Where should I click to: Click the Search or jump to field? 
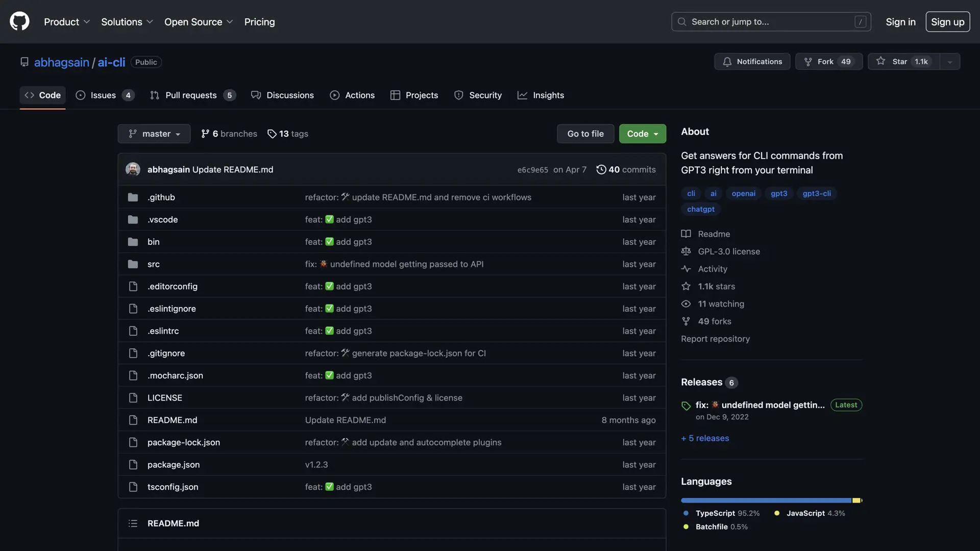pyautogui.click(x=771, y=22)
